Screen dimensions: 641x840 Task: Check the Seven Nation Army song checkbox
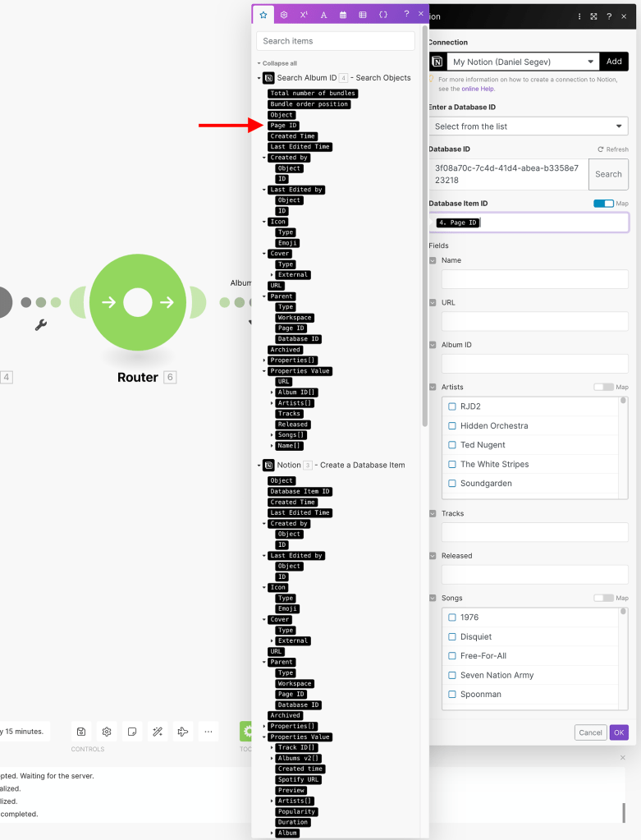pos(452,675)
